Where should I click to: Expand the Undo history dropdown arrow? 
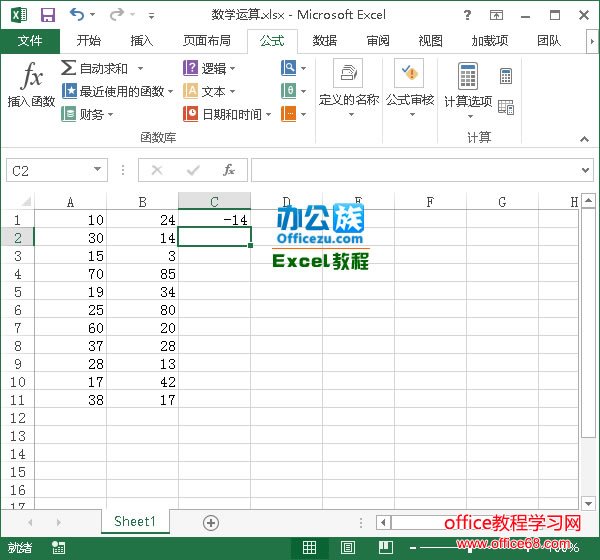[x=92, y=15]
